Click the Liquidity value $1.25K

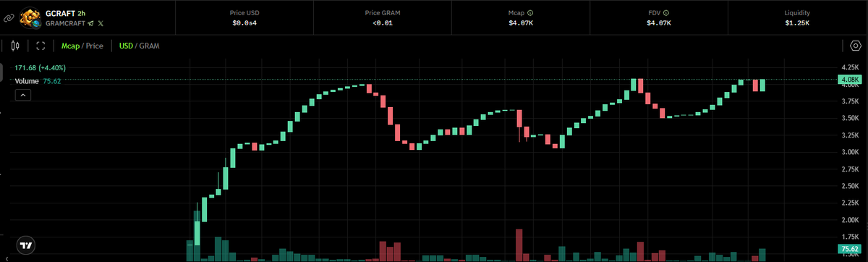(797, 23)
